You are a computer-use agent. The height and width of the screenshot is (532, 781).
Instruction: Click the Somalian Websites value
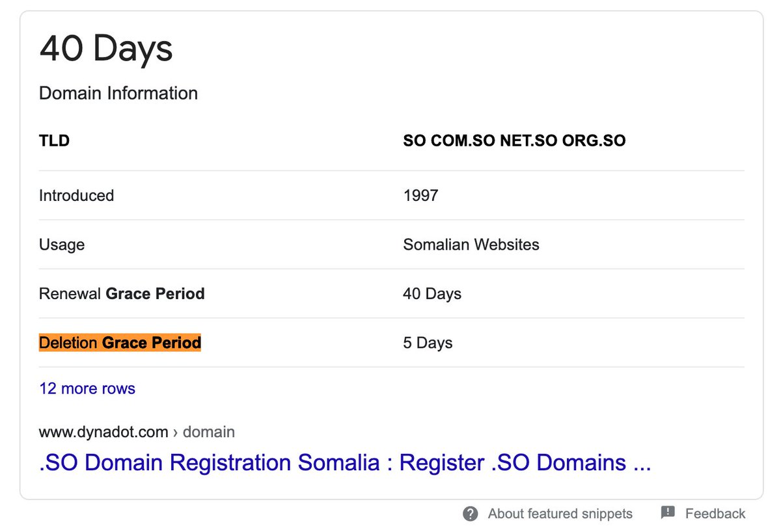point(471,245)
